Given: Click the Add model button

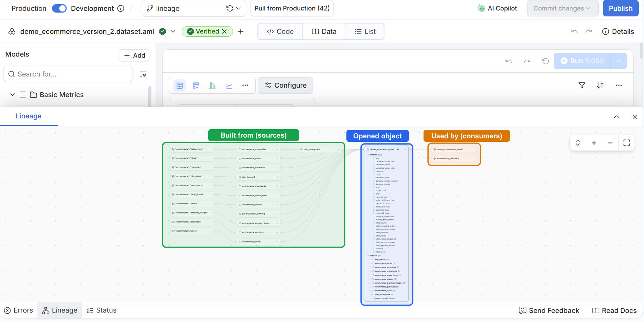Looking at the screenshot, I should 134,55.
